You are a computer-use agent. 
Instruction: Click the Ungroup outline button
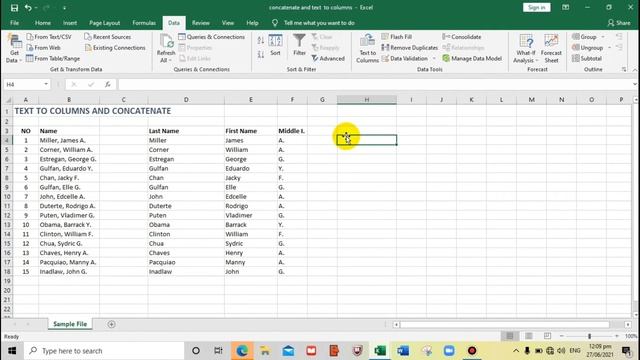coord(587,48)
